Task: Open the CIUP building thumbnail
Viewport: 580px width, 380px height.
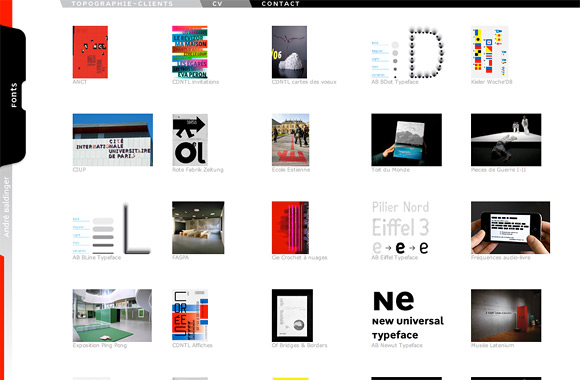Action: (113, 140)
